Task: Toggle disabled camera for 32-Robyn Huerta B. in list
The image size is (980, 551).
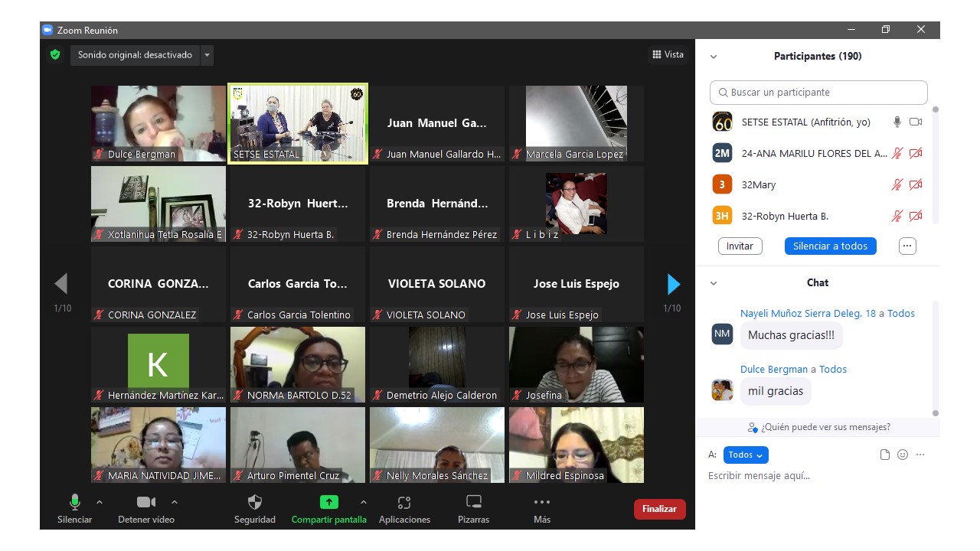Action: click(x=916, y=216)
